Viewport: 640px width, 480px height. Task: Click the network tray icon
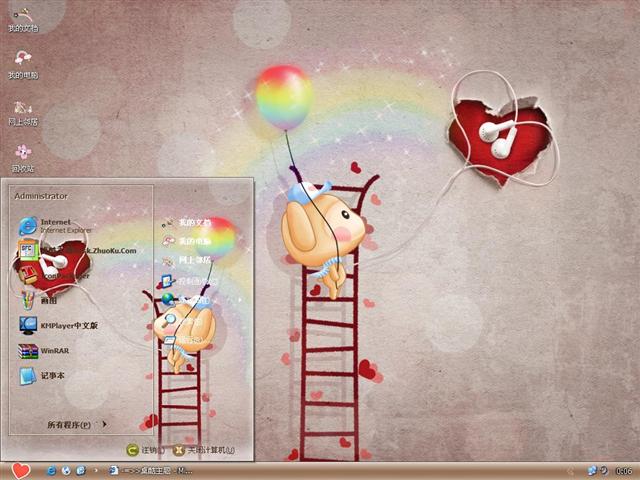coord(592,471)
